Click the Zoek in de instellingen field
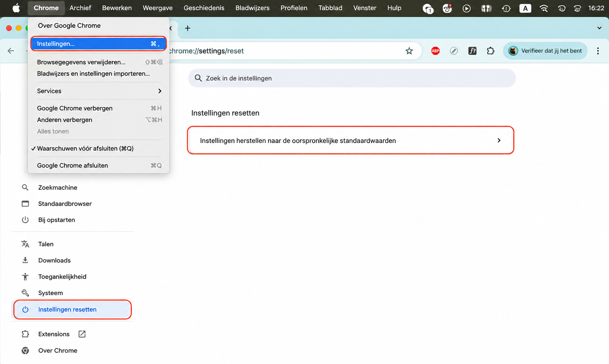 pos(352,78)
